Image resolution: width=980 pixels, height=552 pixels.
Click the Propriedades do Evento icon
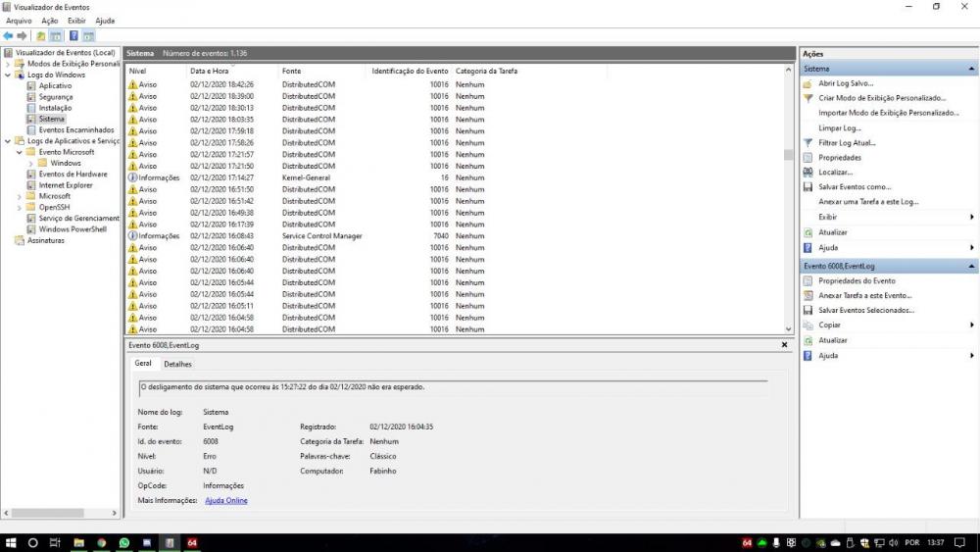click(x=808, y=280)
